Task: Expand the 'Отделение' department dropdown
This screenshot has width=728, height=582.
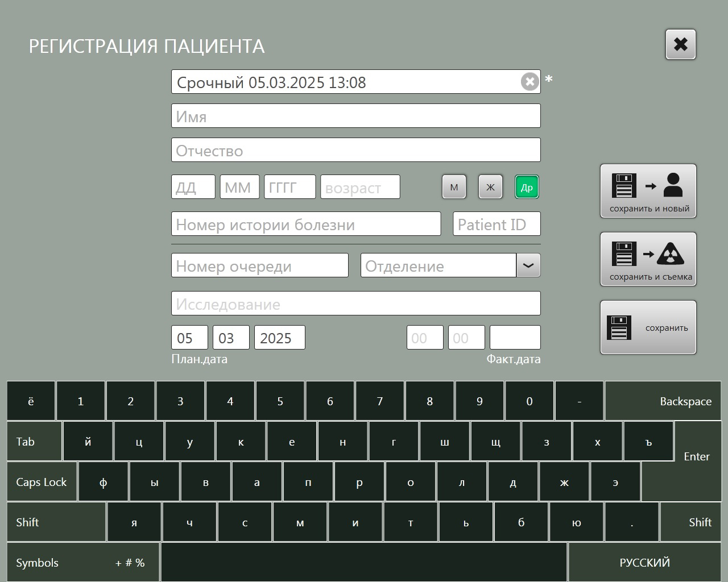Action: [x=528, y=265]
